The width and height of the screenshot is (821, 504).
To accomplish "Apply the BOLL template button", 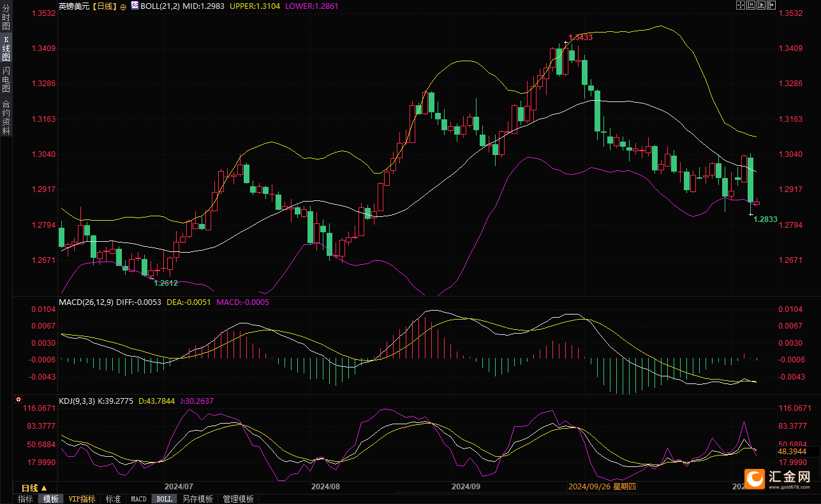I will coord(164,499).
